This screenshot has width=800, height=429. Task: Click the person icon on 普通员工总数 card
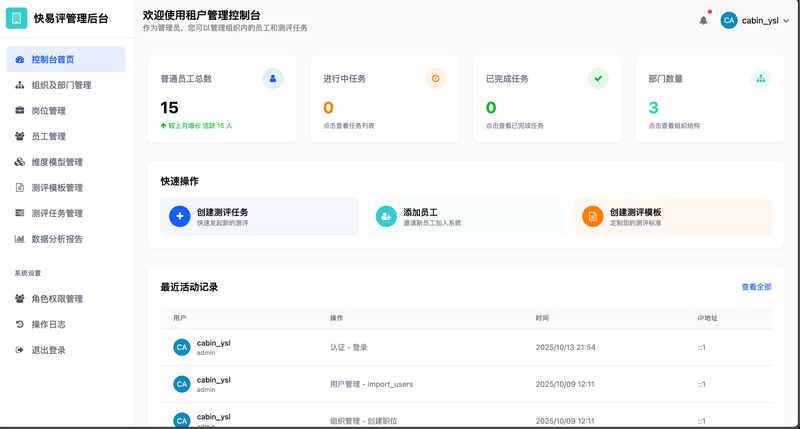click(x=273, y=78)
